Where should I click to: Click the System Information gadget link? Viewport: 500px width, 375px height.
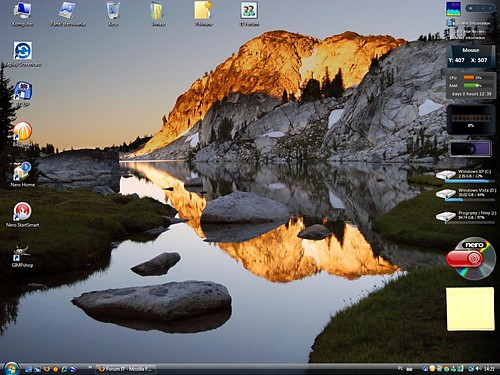473,23
